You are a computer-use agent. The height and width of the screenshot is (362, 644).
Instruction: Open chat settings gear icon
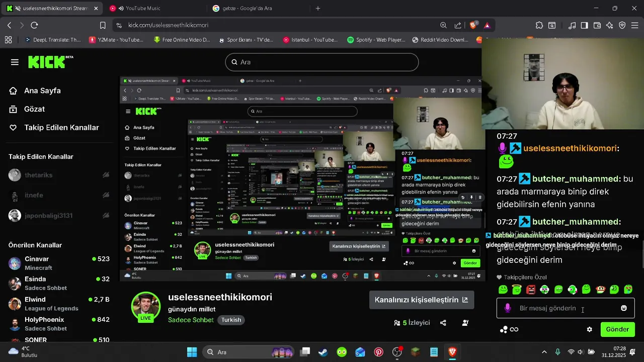[590, 329]
